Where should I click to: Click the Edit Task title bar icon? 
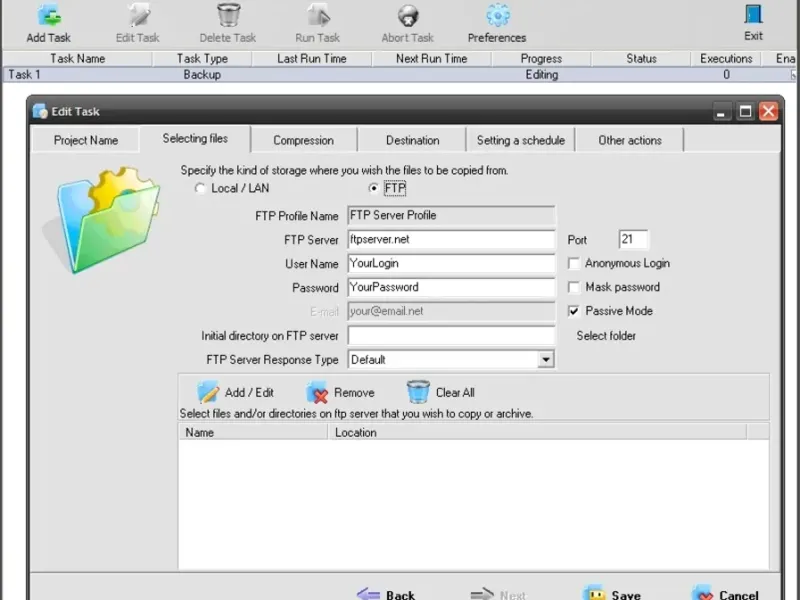pyautogui.click(x=40, y=111)
